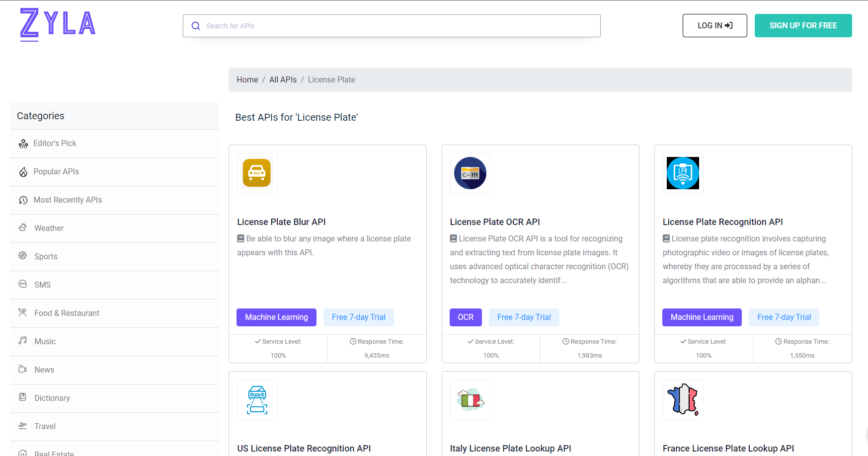Image resolution: width=868 pixels, height=456 pixels.
Task: Click the Food & Restaurant utensils icon
Action: tap(23, 312)
